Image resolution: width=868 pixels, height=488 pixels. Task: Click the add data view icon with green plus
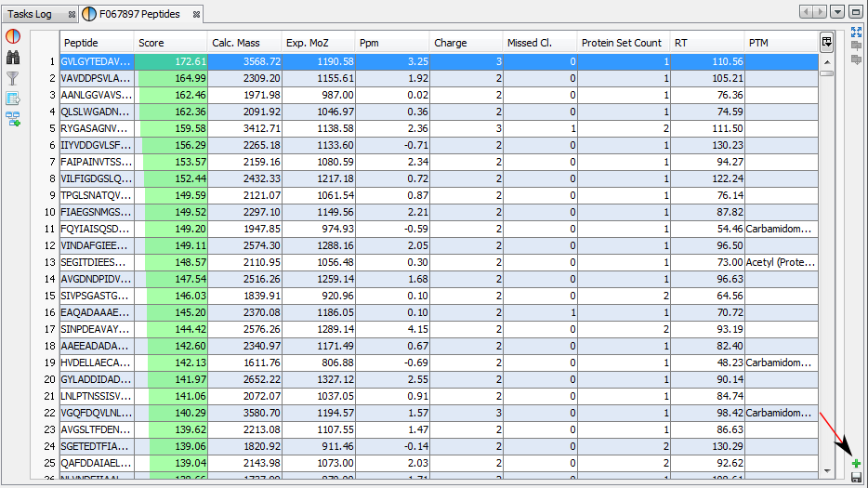pyautogui.click(x=13, y=119)
